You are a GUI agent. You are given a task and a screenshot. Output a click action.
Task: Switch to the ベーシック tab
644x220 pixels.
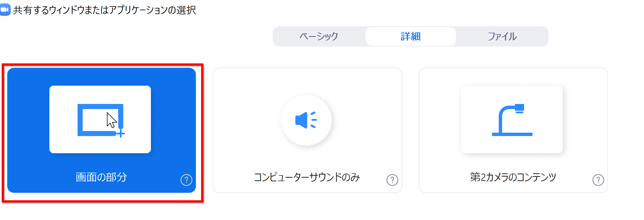coord(319,36)
